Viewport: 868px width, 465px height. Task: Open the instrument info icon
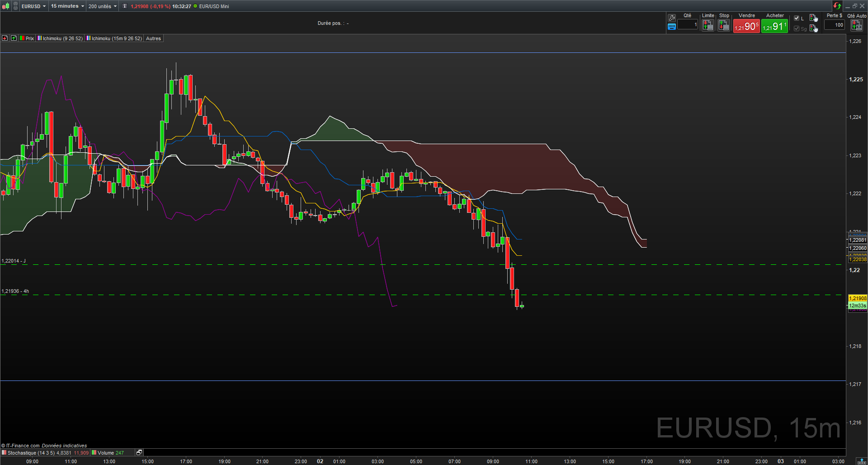125,6
